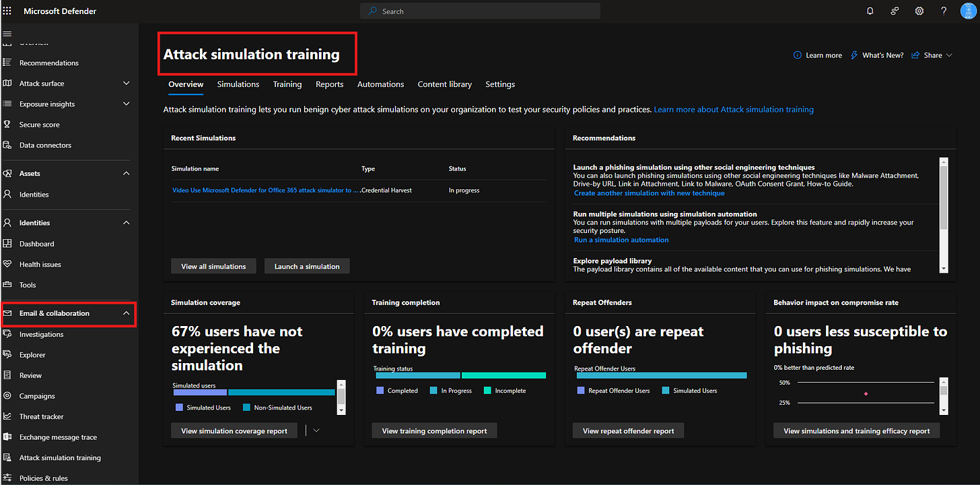Click the Exposure insights sidebar icon
The height and width of the screenshot is (485, 980).
click(x=7, y=104)
